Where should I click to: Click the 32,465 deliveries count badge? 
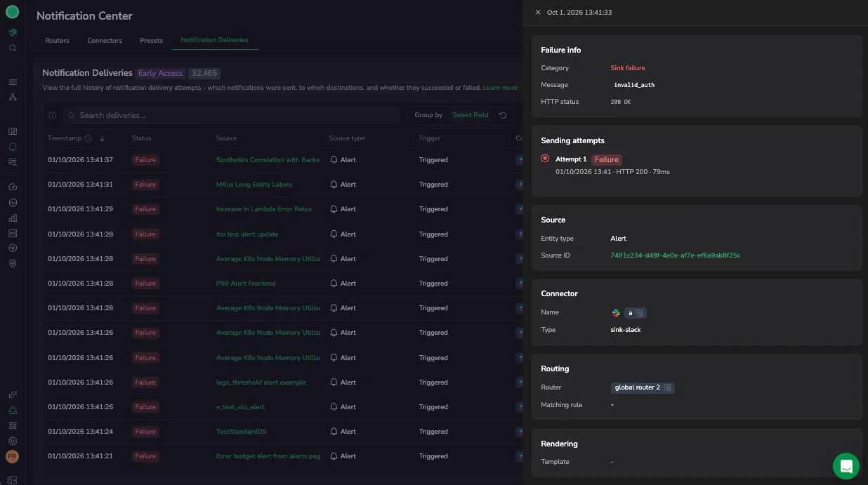click(204, 73)
